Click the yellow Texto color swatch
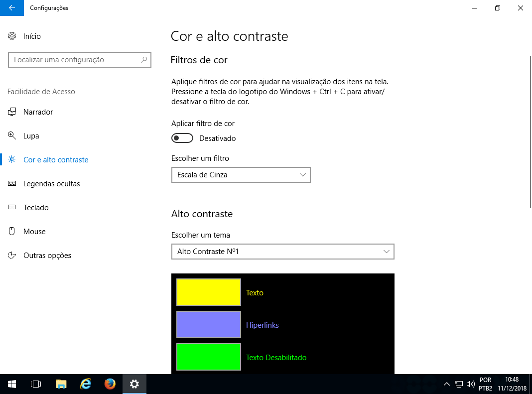This screenshot has width=532, height=394. click(209, 292)
